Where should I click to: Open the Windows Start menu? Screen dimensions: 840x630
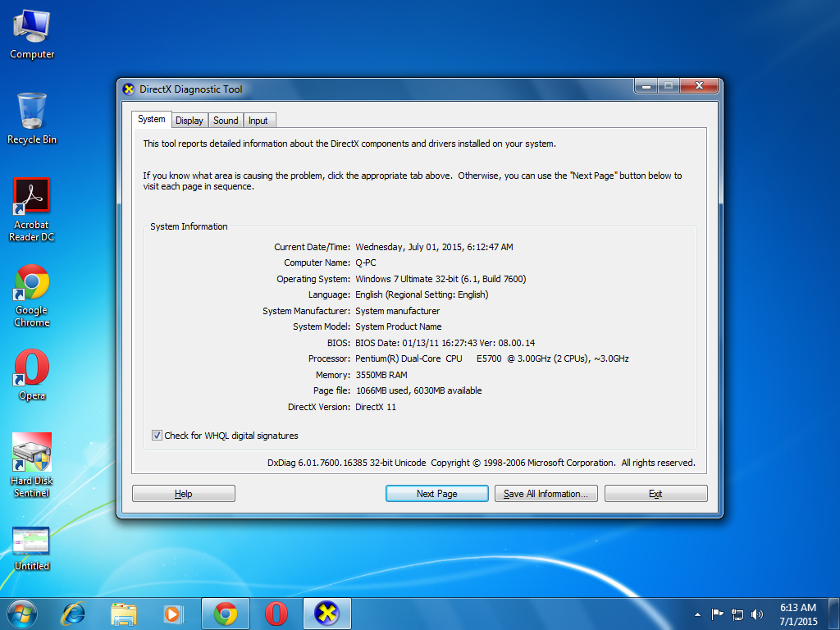22,614
